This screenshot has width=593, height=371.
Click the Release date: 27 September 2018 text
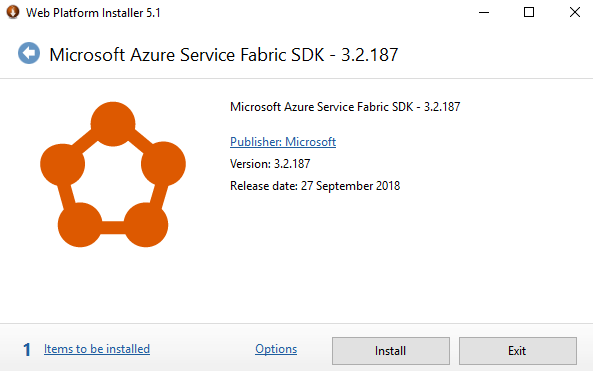pos(315,186)
